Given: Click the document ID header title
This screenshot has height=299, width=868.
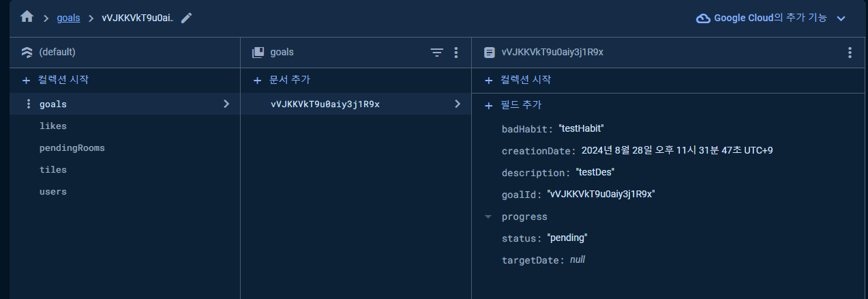Looking at the screenshot, I should click(x=552, y=52).
